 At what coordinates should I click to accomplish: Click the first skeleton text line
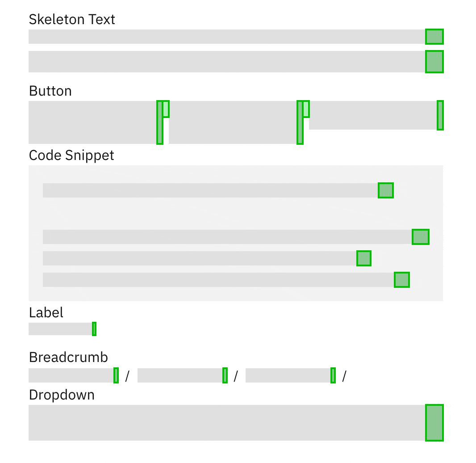[223, 37]
